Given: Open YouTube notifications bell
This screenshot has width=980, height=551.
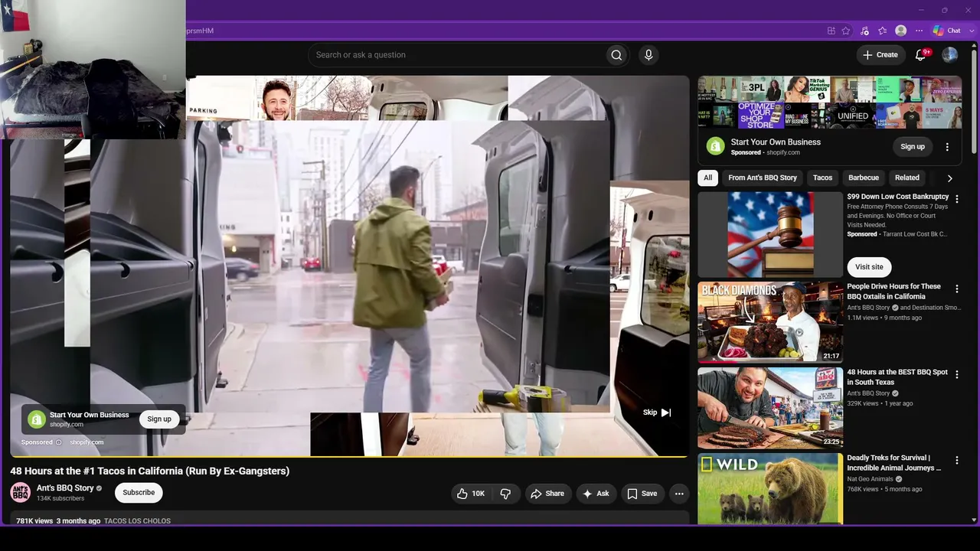Looking at the screenshot, I should click(x=921, y=55).
